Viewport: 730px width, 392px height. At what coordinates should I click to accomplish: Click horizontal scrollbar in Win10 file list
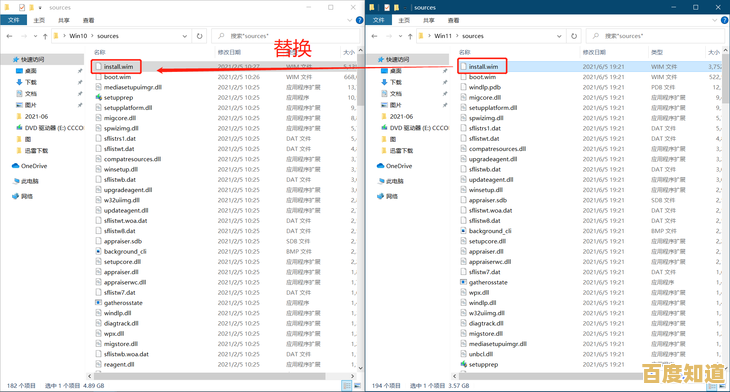click(210, 376)
